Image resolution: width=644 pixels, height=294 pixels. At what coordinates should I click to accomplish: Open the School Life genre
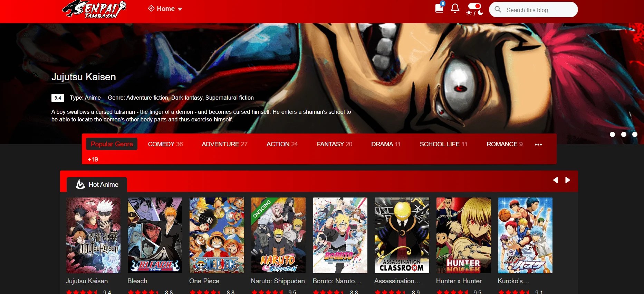[x=443, y=144]
